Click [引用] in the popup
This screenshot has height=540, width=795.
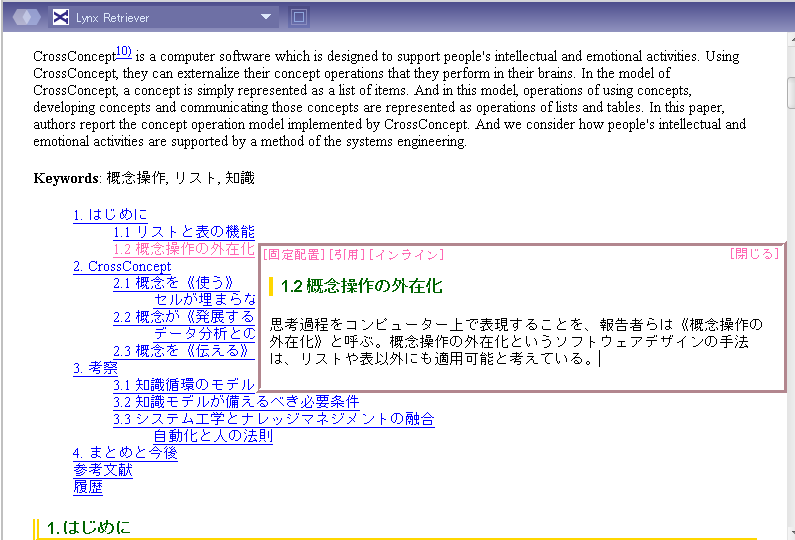pos(347,255)
